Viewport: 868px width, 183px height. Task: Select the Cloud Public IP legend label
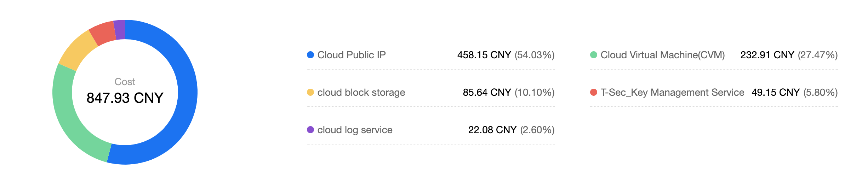point(351,55)
